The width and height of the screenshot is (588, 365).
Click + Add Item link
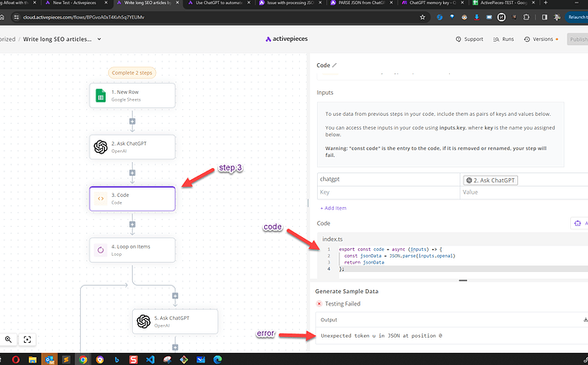(333, 208)
